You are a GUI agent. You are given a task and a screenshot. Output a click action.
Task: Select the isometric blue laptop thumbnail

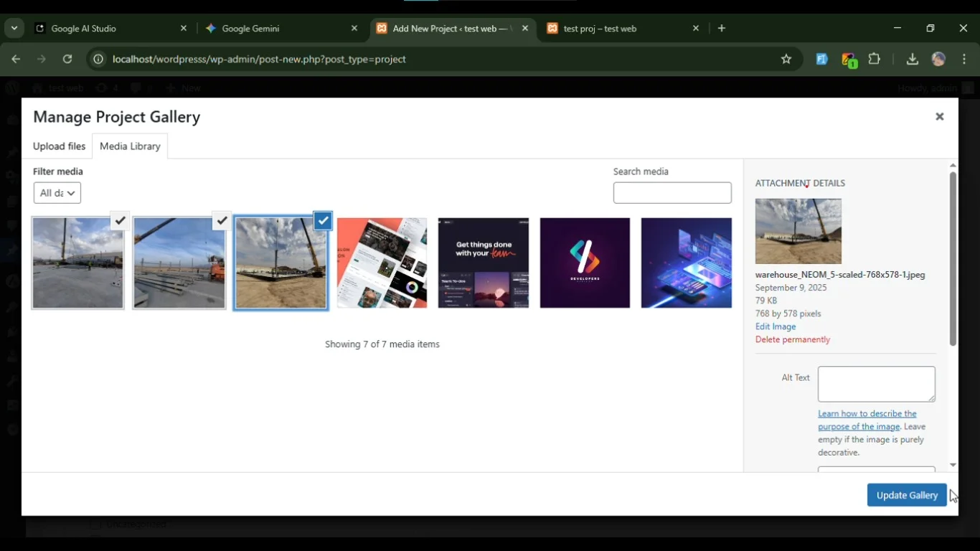click(x=687, y=263)
